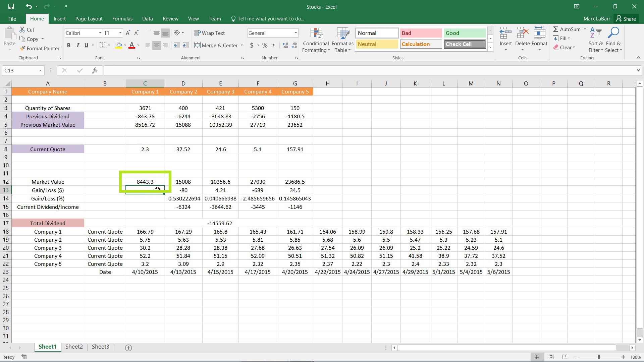The height and width of the screenshot is (362, 644).
Task: Click the Formulas menu tab
Action: click(x=122, y=18)
